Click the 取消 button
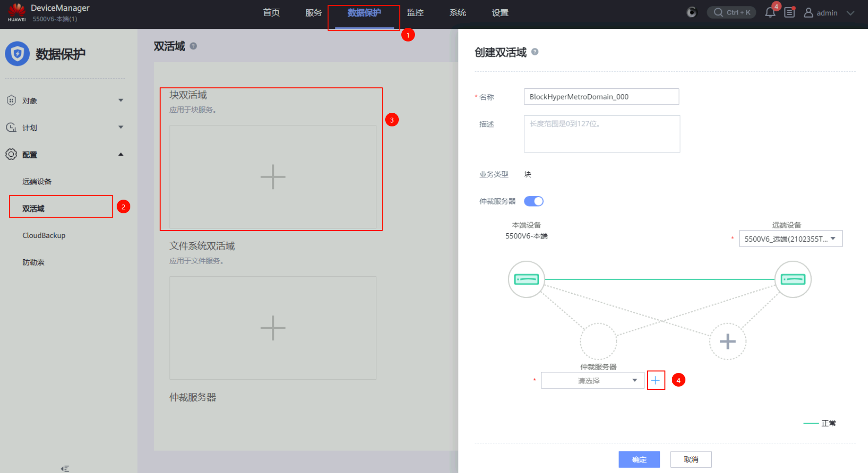This screenshot has width=868, height=473. [x=691, y=459]
